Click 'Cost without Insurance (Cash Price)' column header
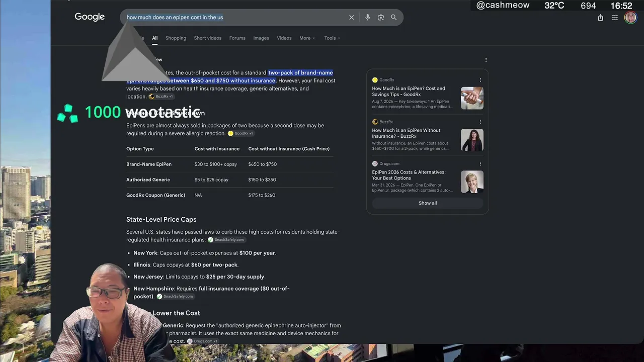Image resolution: width=644 pixels, height=362 pixels. [x=289, y=149]
